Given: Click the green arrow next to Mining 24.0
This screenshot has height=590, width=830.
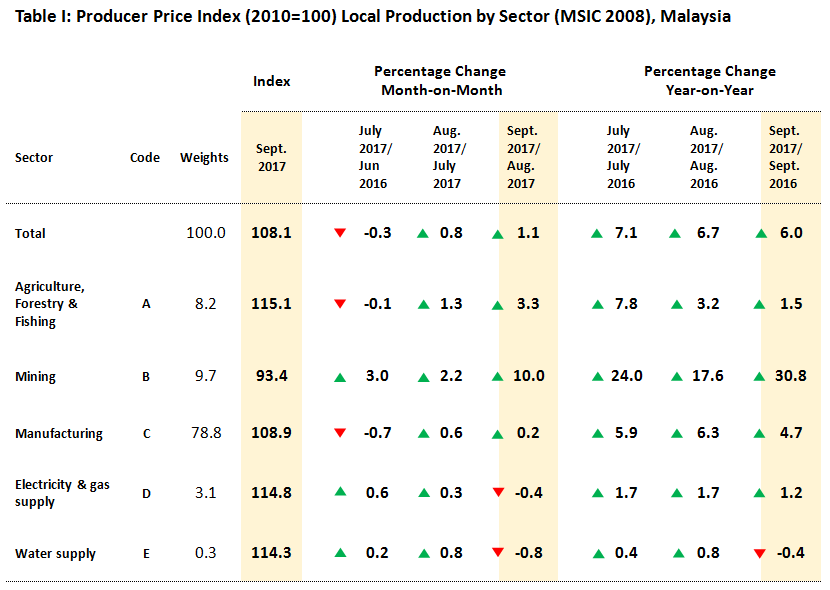Looking at the screenshot, I should [597, 377].
